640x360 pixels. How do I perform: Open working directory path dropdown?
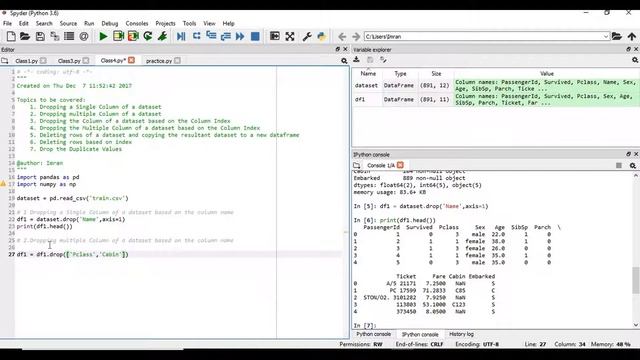pos(606,36)
